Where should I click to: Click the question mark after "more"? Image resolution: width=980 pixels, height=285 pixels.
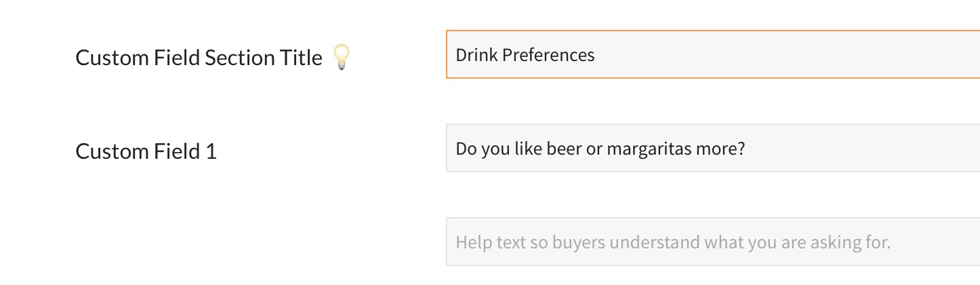741,149
